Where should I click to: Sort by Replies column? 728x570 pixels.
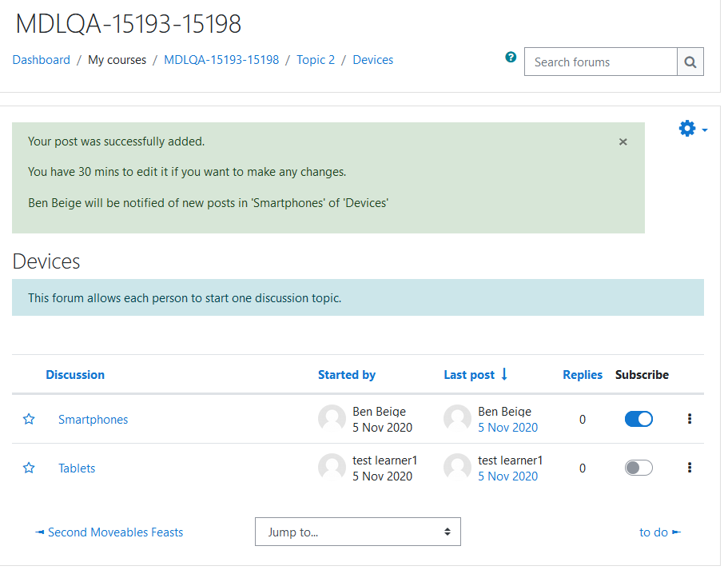[x=583, y=375]
